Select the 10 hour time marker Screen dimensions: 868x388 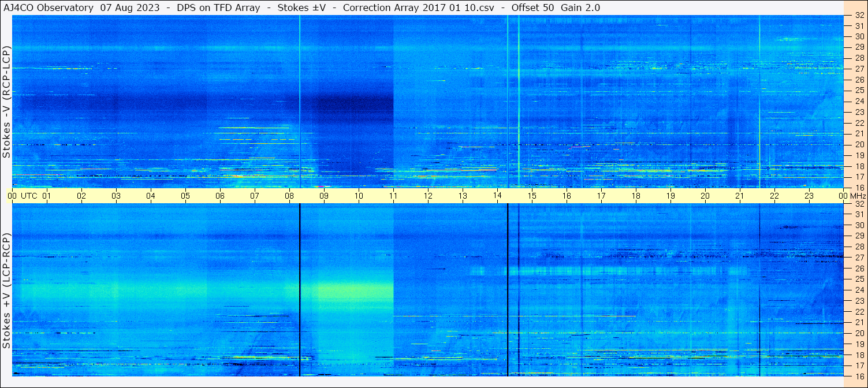359,196
